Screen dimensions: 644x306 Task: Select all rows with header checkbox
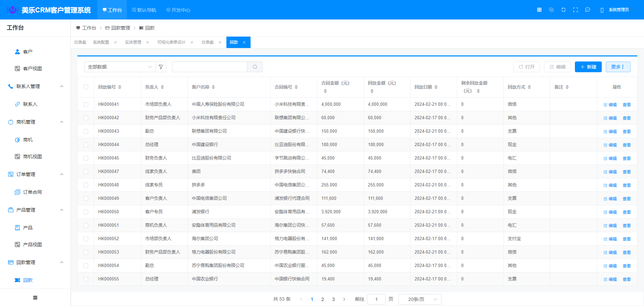point(86,87)
